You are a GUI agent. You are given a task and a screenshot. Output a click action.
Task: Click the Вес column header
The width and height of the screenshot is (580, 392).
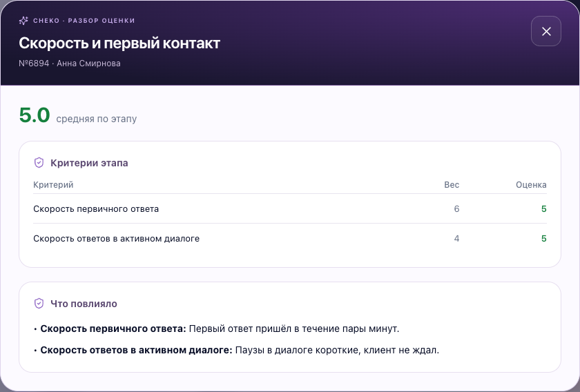coord(452,184)
